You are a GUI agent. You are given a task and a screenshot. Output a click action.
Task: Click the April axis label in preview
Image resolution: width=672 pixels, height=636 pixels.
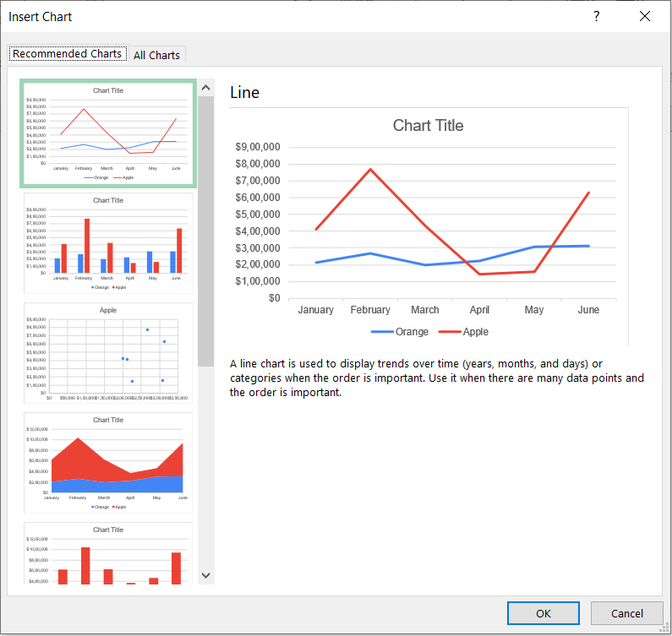point(479,310)
